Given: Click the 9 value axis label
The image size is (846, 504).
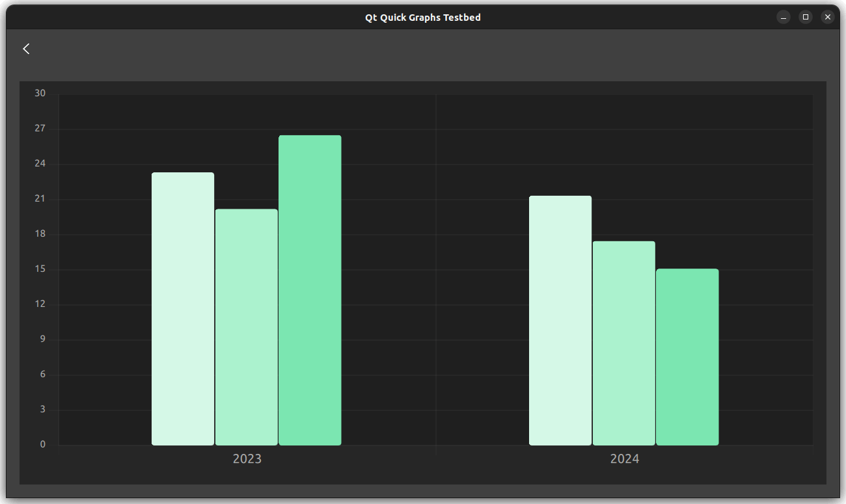Looking at the screenshot, I should (x=43, y=339).
